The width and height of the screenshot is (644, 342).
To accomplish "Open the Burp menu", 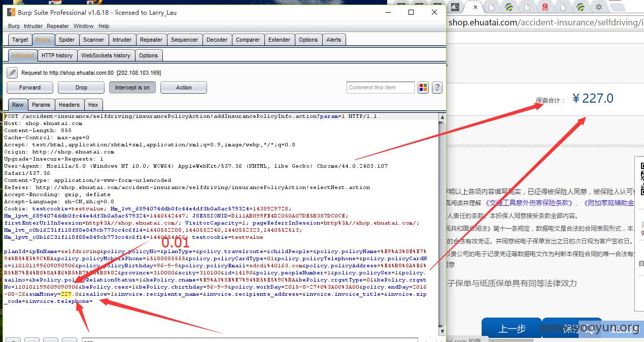I will [x=14, y=26].
